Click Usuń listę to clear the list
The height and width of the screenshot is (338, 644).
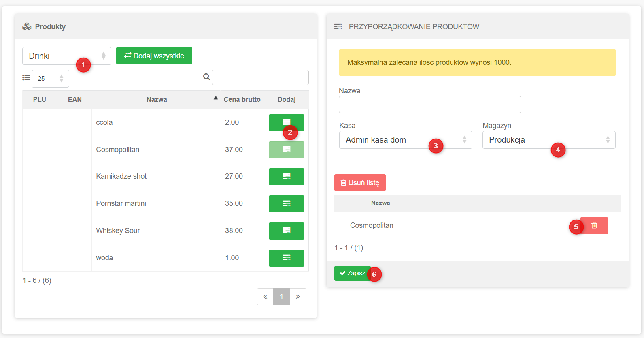click(x=360, y=183)
